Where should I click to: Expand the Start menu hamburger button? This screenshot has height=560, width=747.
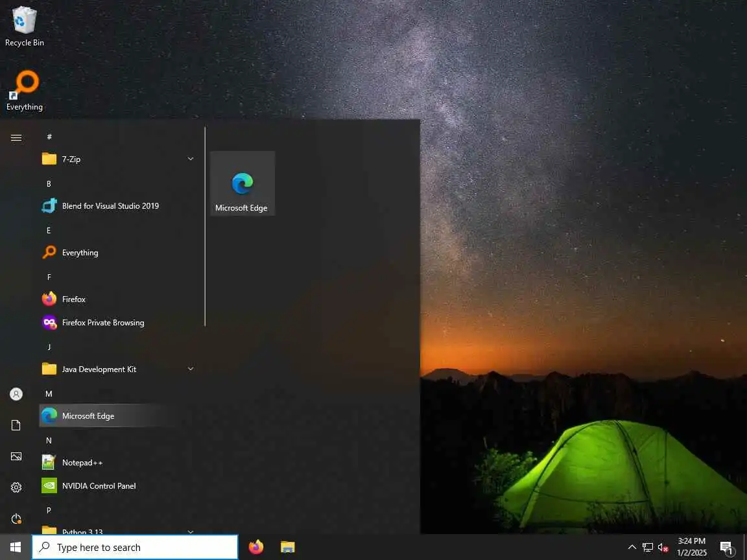(16, 137)
